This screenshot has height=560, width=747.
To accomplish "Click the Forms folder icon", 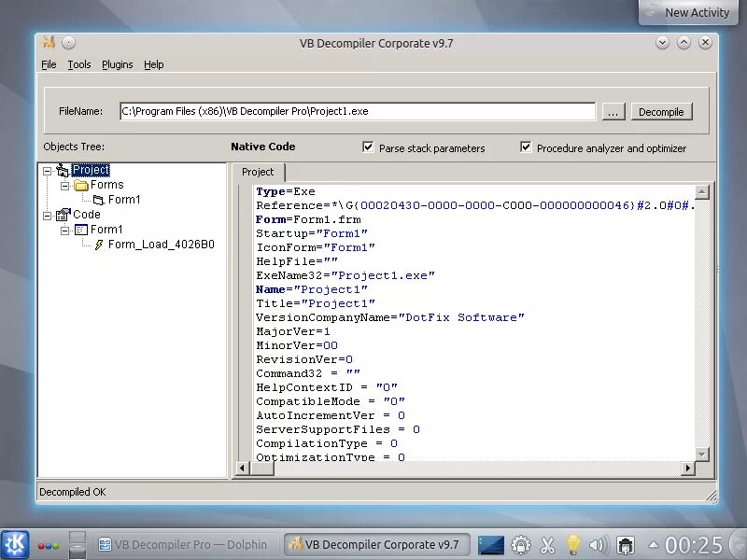I will 81,185.
